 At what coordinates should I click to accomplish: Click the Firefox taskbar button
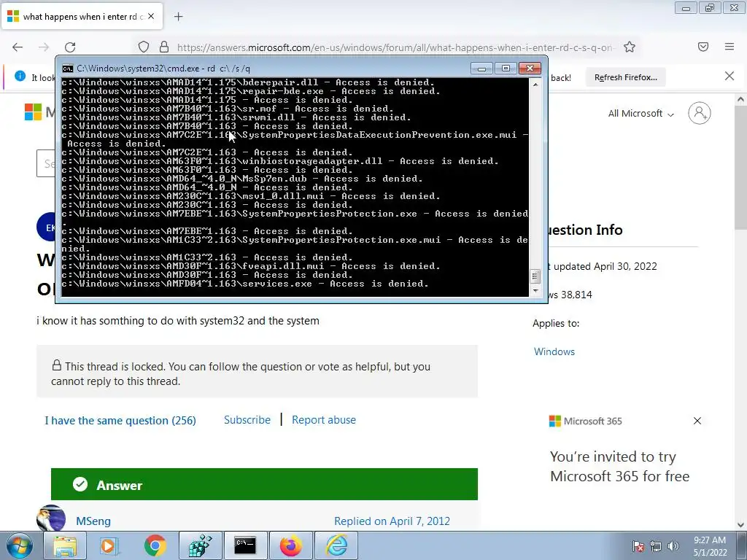click(290, 545)
